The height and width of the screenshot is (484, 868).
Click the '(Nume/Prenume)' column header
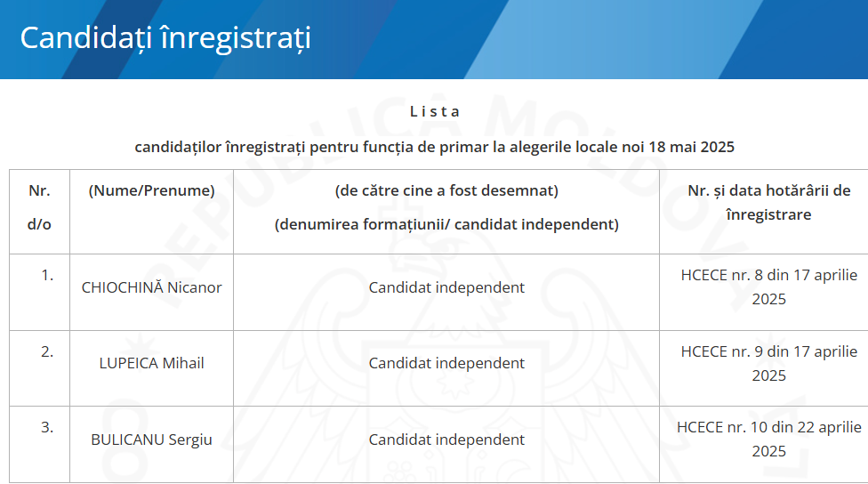point(152,190)
